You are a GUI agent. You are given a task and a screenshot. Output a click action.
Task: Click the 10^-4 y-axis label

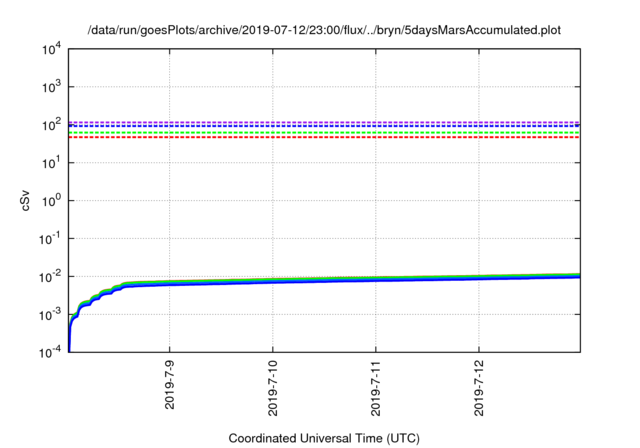click(51, 352)
